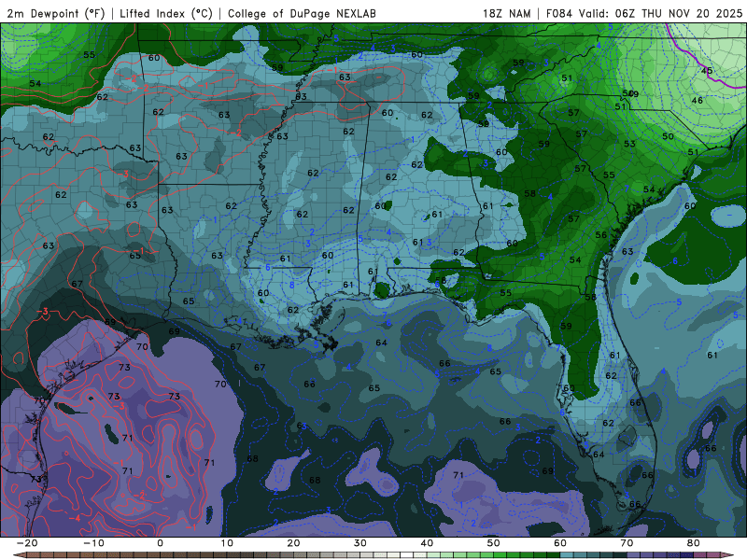This screenshot has width=747, height=560.
Task: Click the 80 label on the color scale
Action: click(694, 543)
